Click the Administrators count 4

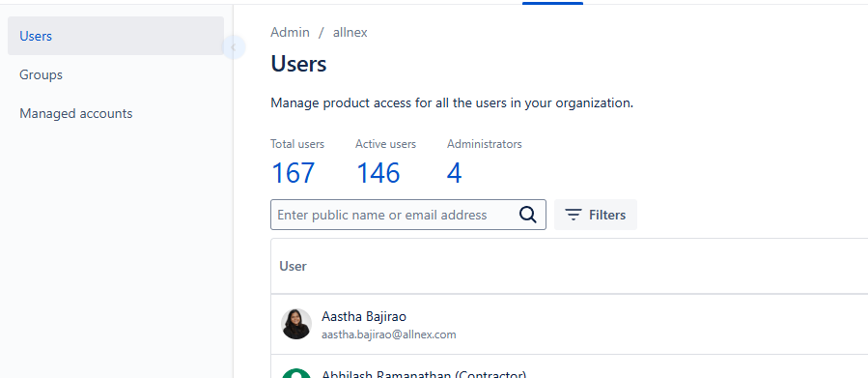pos(455,173)
